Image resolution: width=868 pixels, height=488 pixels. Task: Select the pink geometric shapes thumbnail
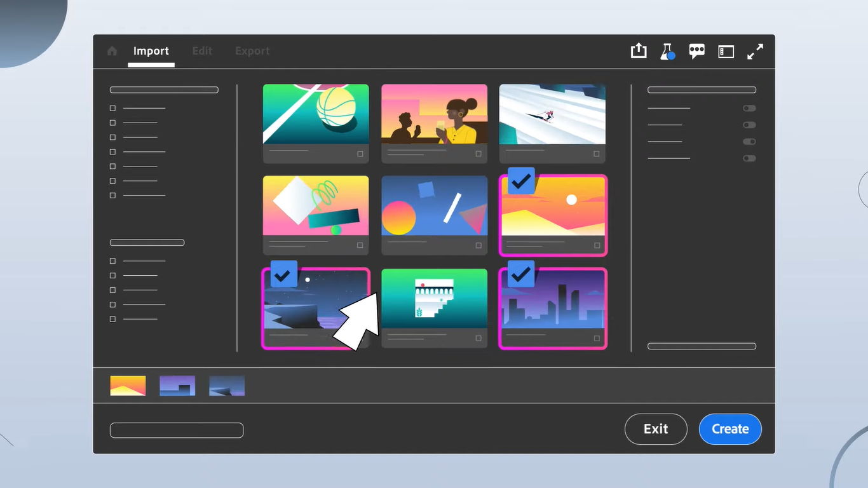(x=316, y=206)
